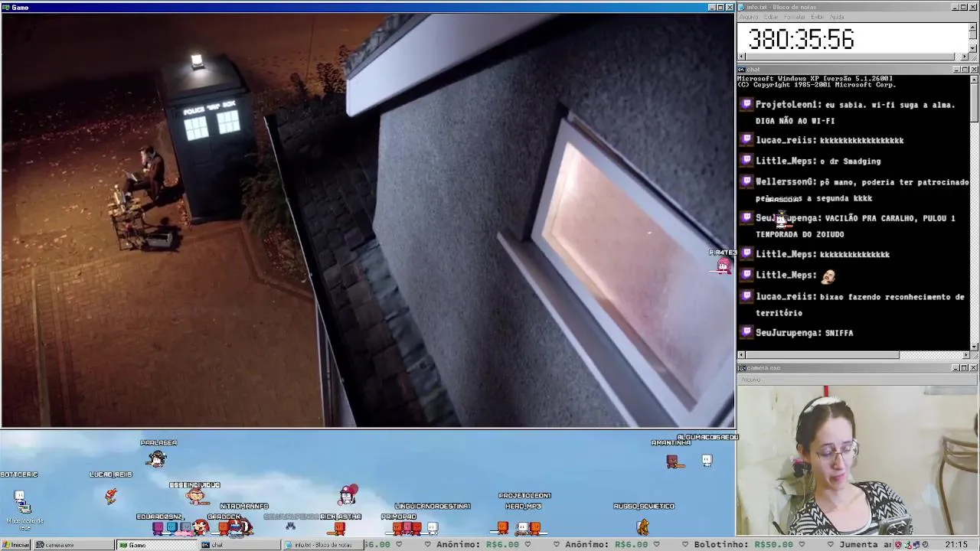Click chat window scrollbar down arrow
The height and width of the screenshot is (551, 980).
coord(973,347)
